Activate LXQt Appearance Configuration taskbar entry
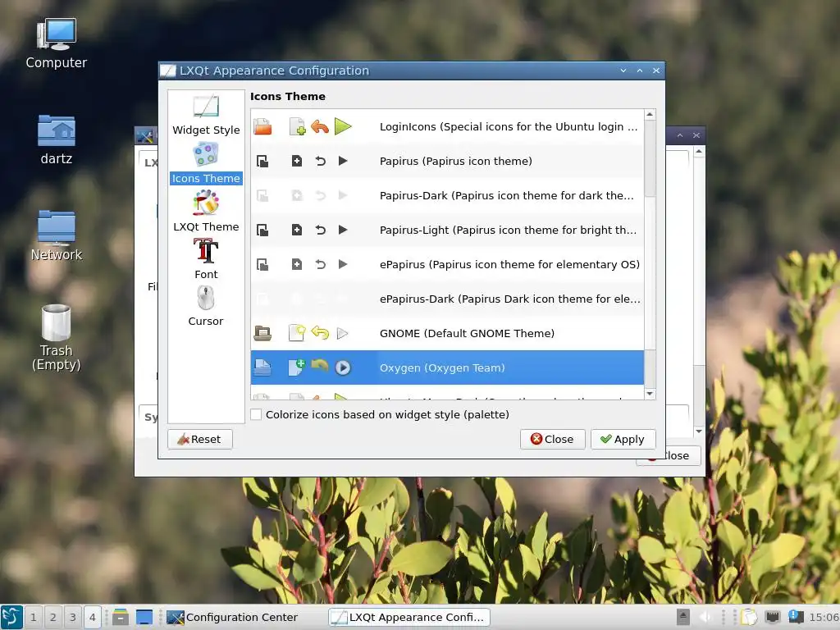Viewport: 840px width, 630px height. pos(409,617)
